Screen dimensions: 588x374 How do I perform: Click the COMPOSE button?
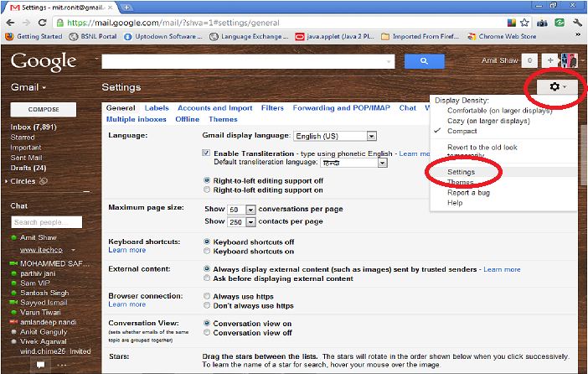pos(44,109)
